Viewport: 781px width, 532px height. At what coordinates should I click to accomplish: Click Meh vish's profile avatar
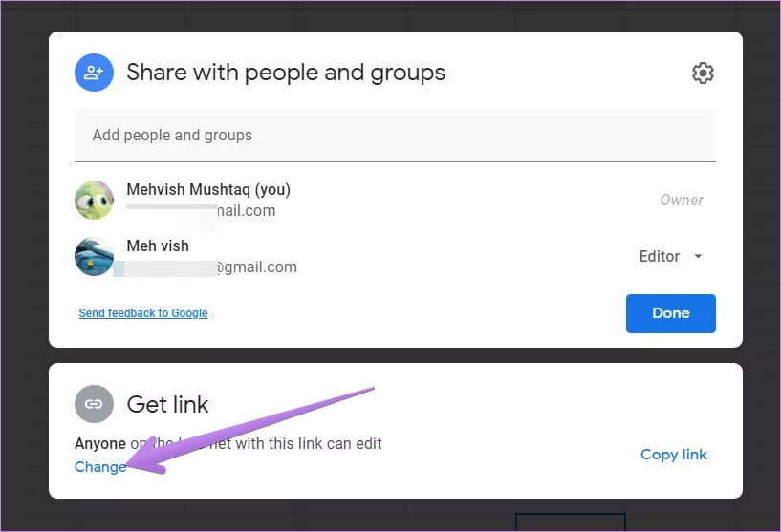point(94,256)
